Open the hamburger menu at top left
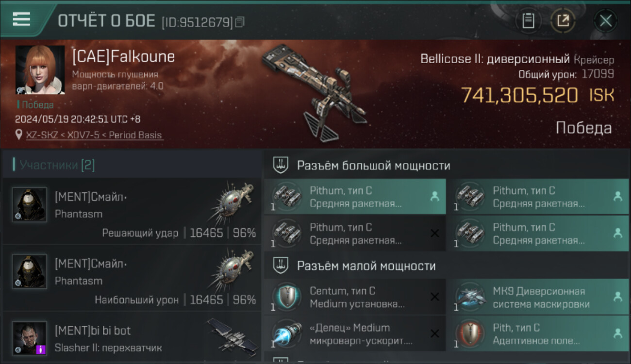This screenshot has width=631, height=364. coord(21,19)
